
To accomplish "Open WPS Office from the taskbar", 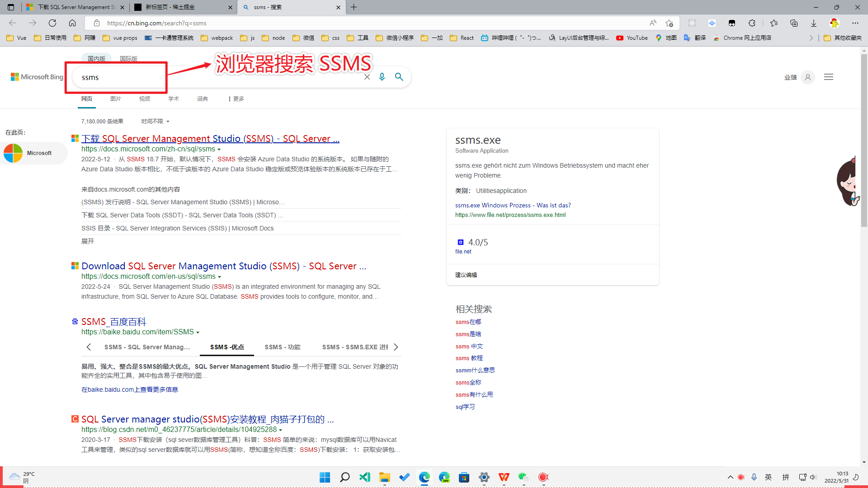I will tap(504, 477).
